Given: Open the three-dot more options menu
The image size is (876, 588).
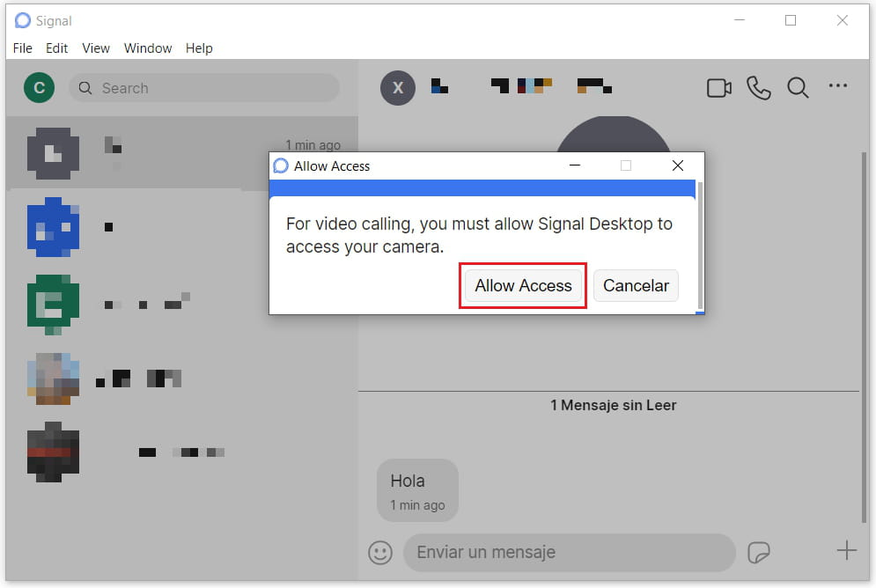Looking at the screenshot, I should [838, 86].
